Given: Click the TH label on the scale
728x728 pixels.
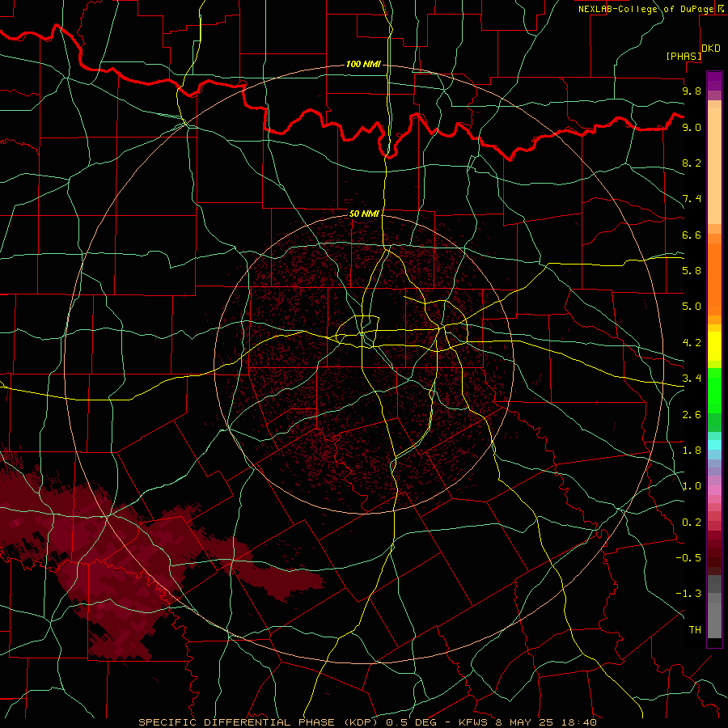Looking at the screenshot, I should (695, 630).
